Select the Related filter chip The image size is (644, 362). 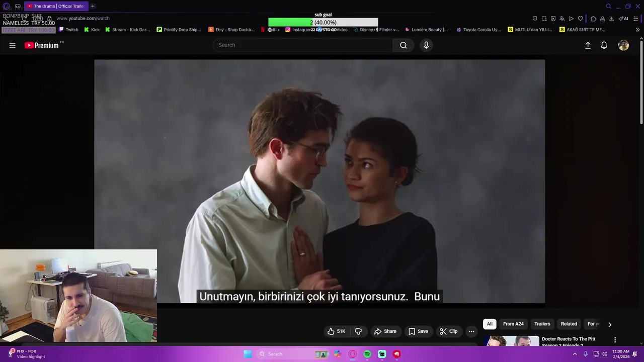(x=569, y=324)
